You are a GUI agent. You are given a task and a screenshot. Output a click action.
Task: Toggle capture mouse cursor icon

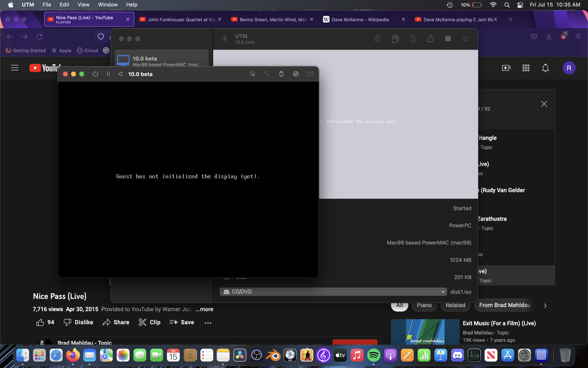[253, 74]
